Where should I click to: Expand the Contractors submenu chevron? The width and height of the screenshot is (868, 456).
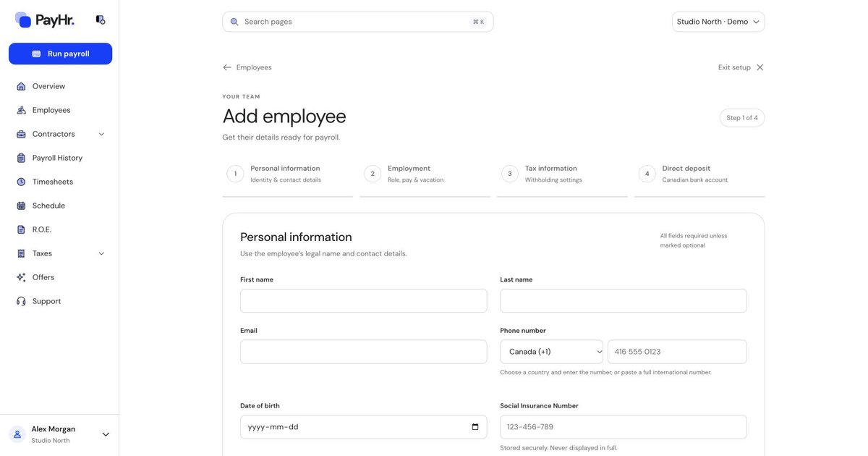click(x=101, y=134)
